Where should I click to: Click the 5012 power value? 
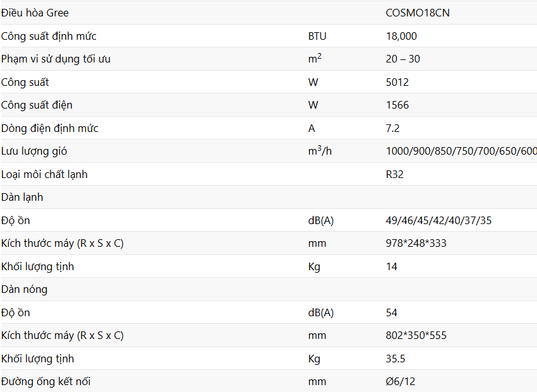[398, 82]
